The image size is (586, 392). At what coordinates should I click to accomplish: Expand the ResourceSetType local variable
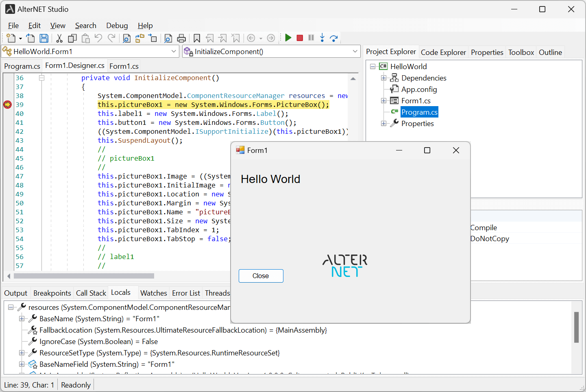pos(22,353)
